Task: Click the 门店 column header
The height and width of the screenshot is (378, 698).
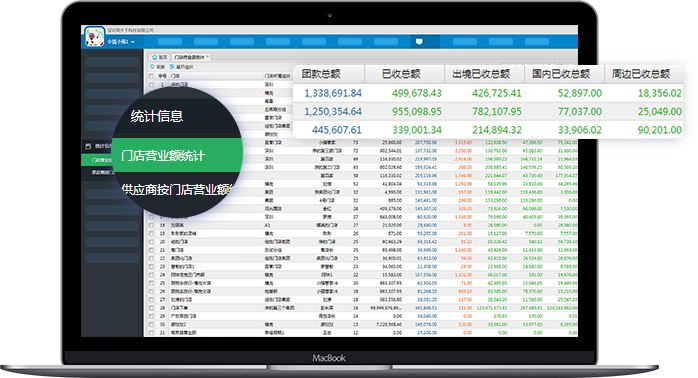Action: point(175,76)
